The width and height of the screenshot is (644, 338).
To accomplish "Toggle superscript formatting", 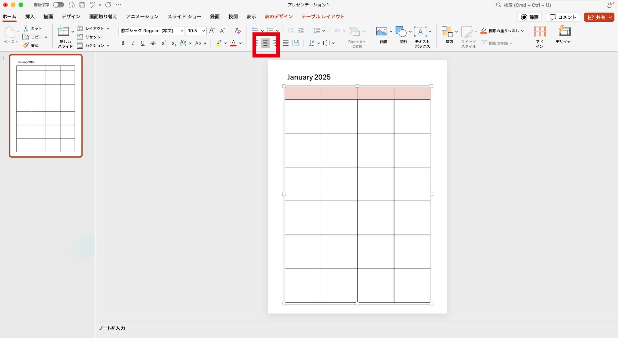I will tap(164, 43).
